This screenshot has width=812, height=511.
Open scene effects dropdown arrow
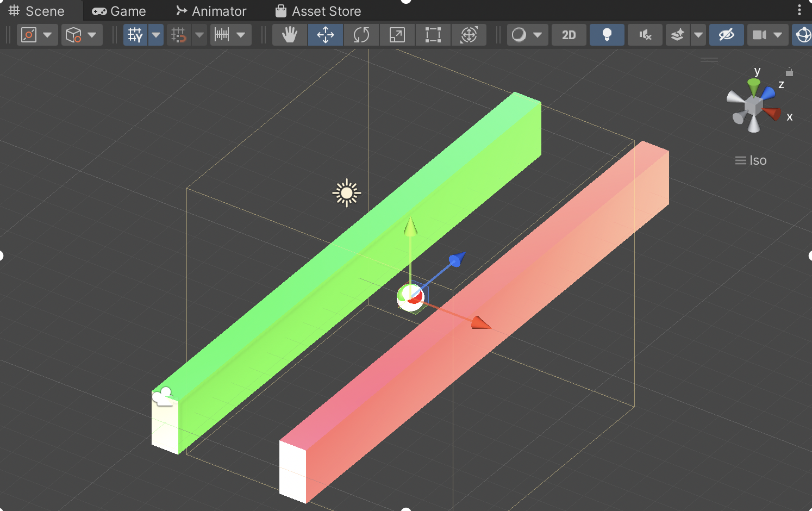pos(698,35)
